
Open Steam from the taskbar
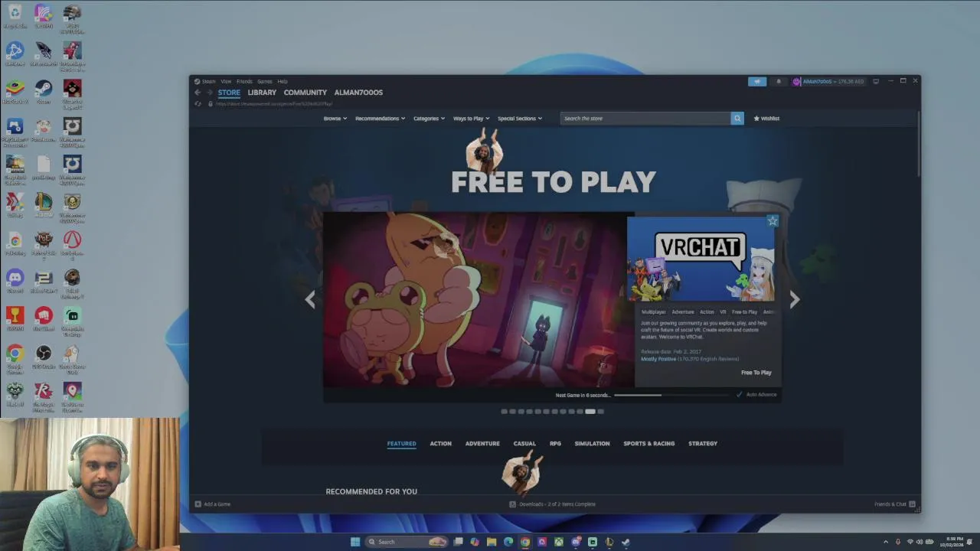point(626,542)
